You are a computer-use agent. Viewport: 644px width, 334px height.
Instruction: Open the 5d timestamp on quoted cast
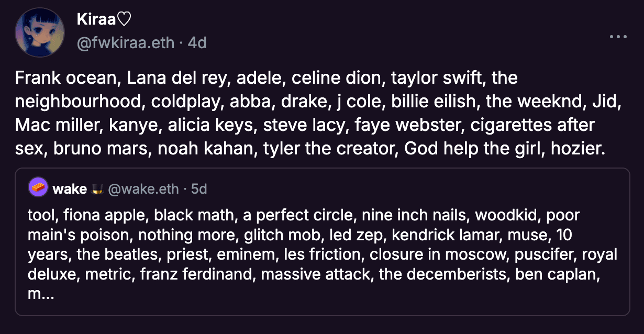tap(199, 189)
